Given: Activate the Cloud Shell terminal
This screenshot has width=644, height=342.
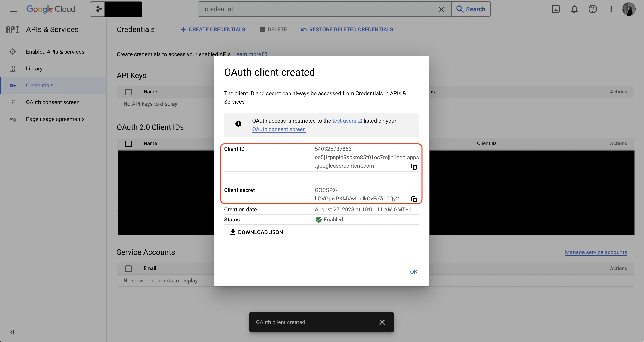Looking at the screenshot, I should (x=556, y=9).
